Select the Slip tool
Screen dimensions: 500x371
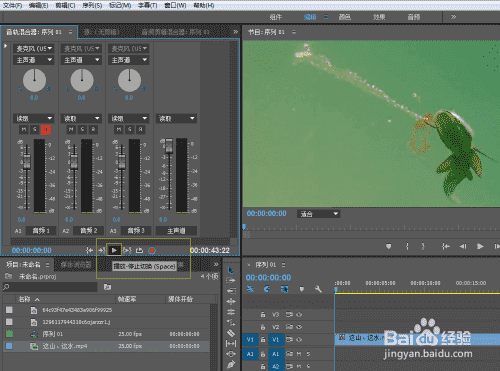tap(231, 343)
